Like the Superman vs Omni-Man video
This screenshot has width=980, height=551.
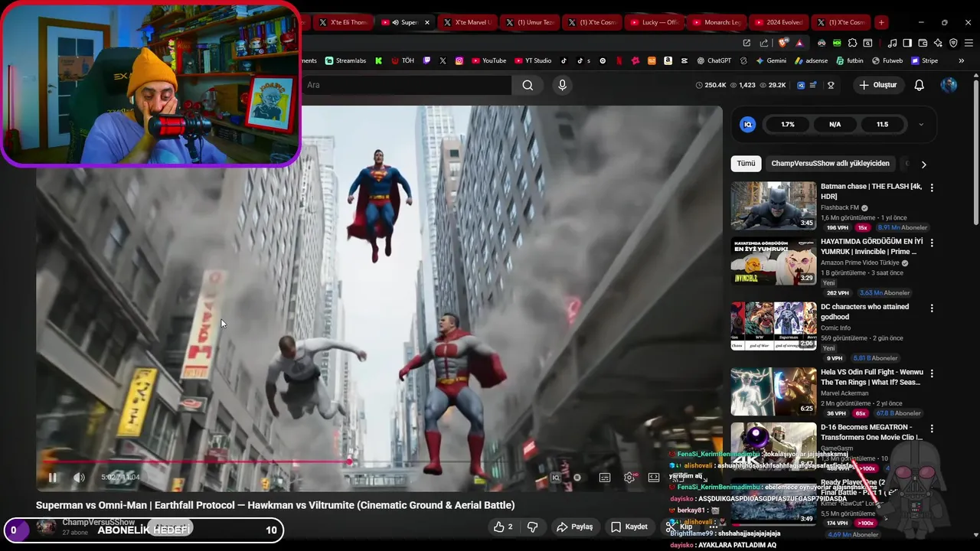coord(503,527)
